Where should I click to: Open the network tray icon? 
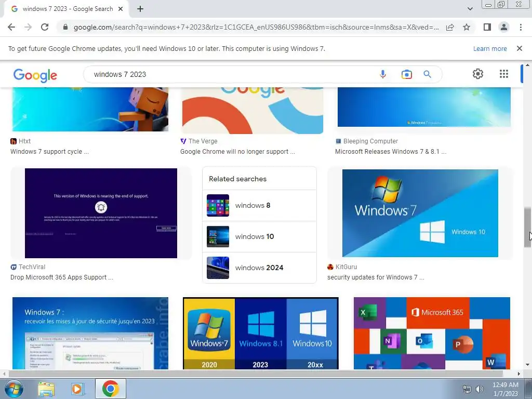coord(467,389)
